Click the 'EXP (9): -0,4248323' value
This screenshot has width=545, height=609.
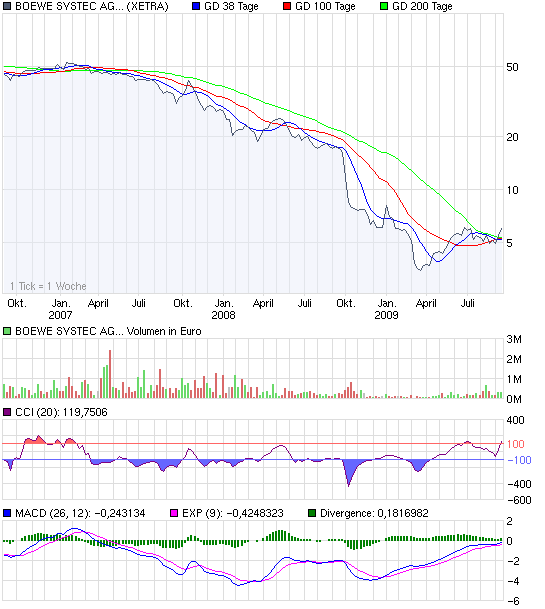click(233, 513)
